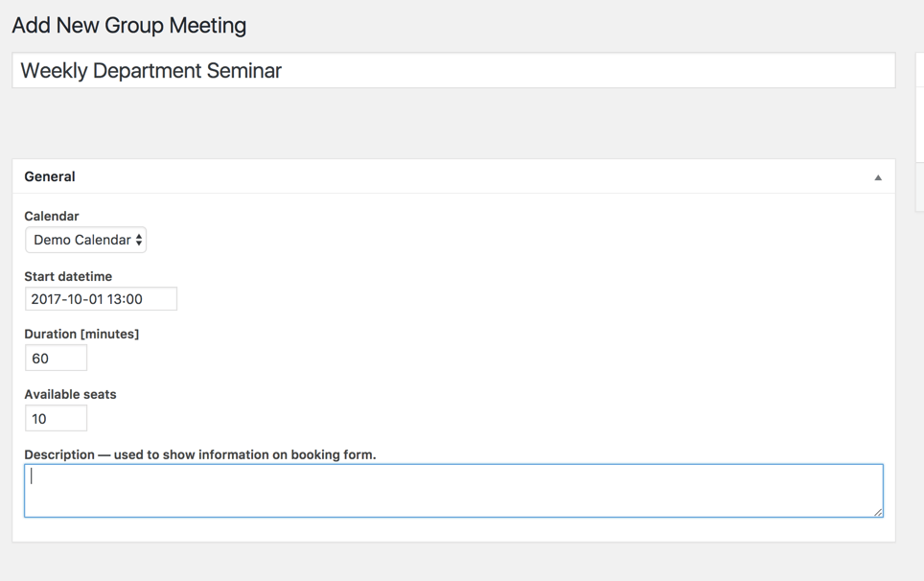This screenshot has width=924, height=581.
Task: Focus the Start datetime field
Action: (x=101, y=299)
